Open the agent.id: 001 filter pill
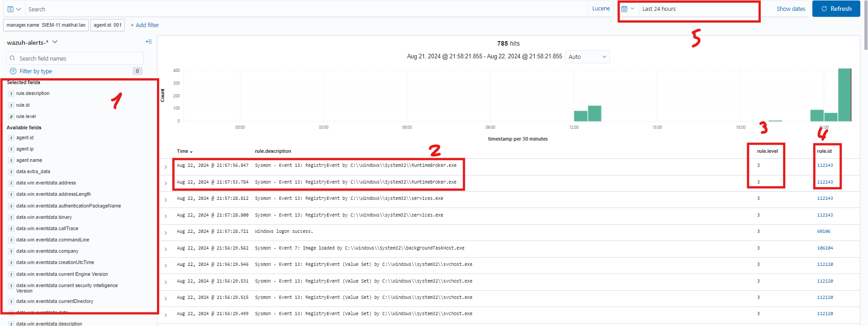 click(108, 25)
